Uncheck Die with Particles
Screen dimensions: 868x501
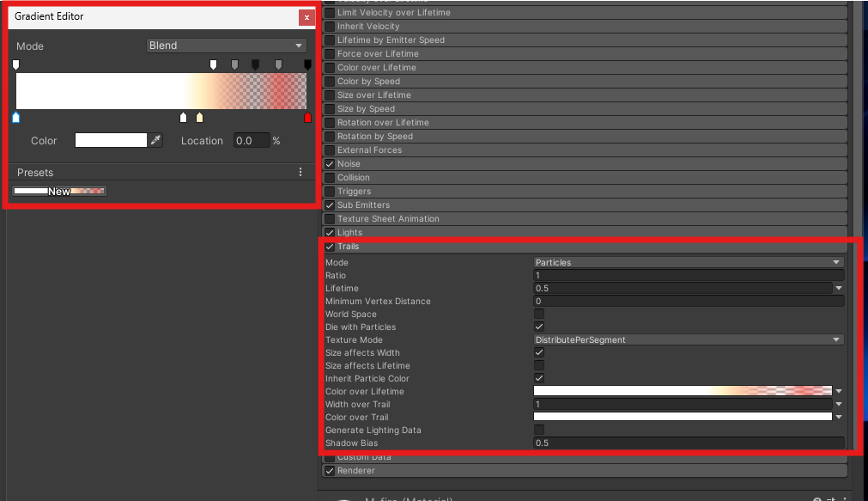click(539, 327)
